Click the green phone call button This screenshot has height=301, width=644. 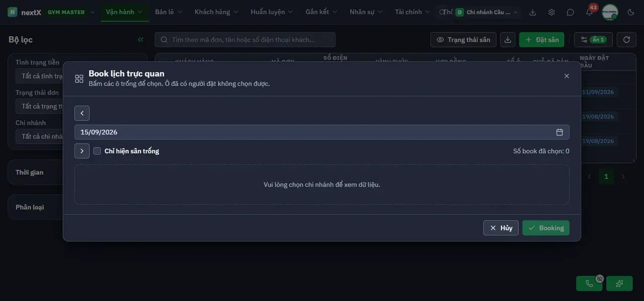click(x=589, y=283)
